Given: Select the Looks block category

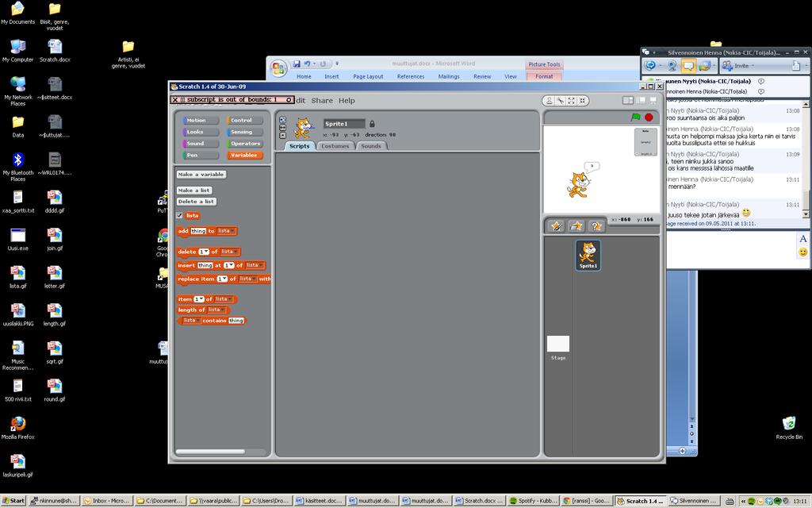Looking at the screenshot, I should click(201, 132).
